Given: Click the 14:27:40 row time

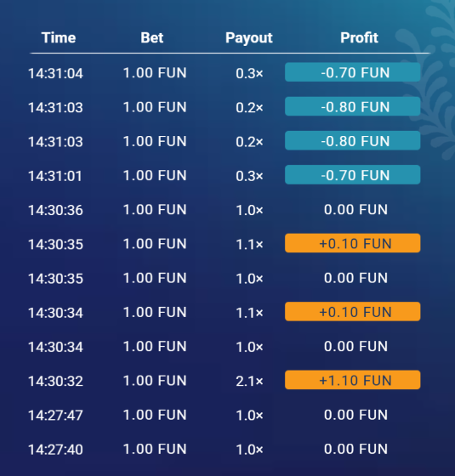Looking at the screenshot, I should pos(55,450).
